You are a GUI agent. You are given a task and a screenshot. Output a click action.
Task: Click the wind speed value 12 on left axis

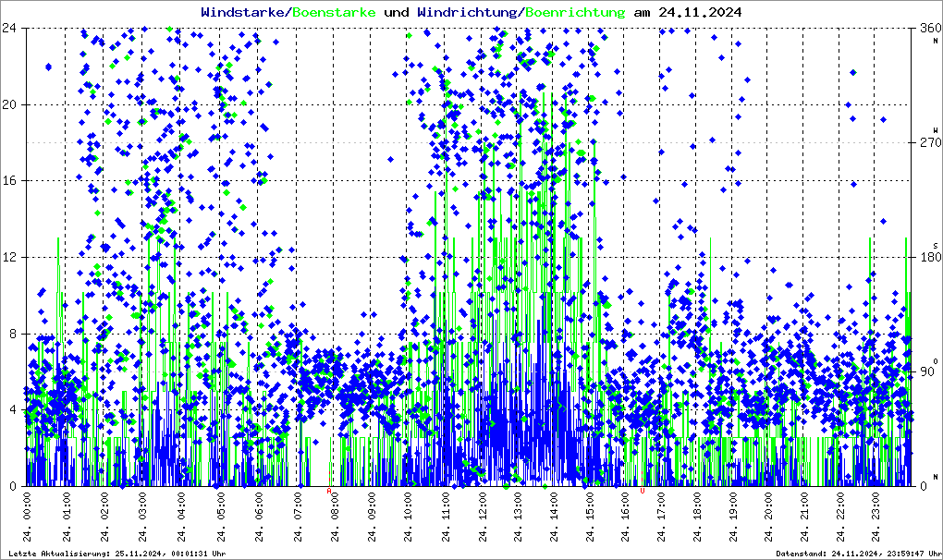click(x=13, y=257)
